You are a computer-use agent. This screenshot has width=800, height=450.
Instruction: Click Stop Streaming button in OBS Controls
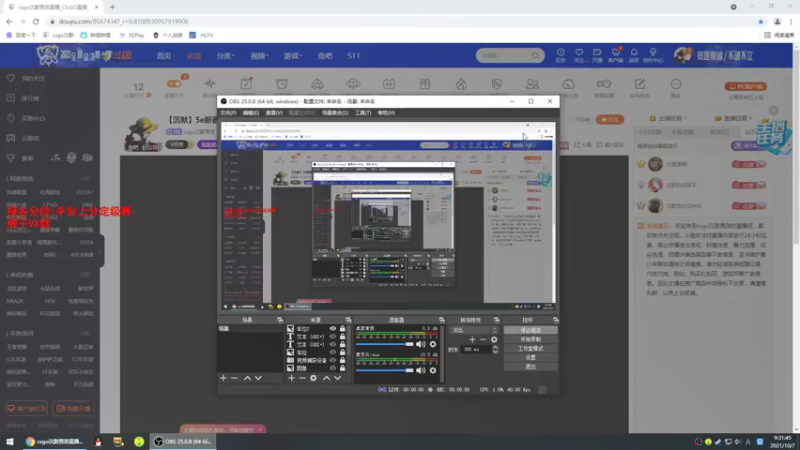[531, 330]
